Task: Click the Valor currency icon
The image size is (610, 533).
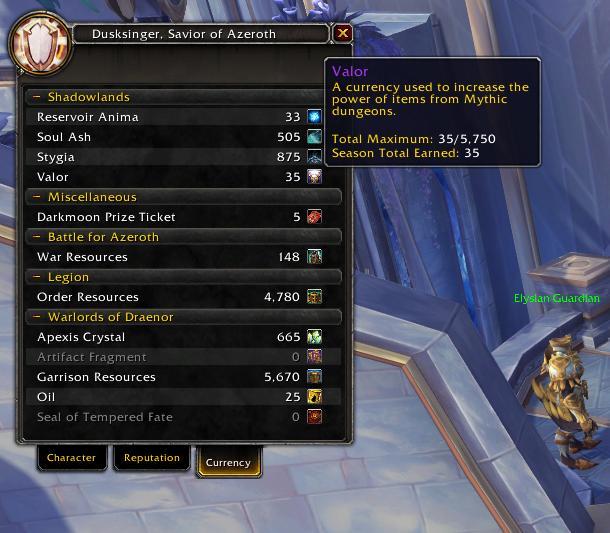Action: click(x=314, y=177)
